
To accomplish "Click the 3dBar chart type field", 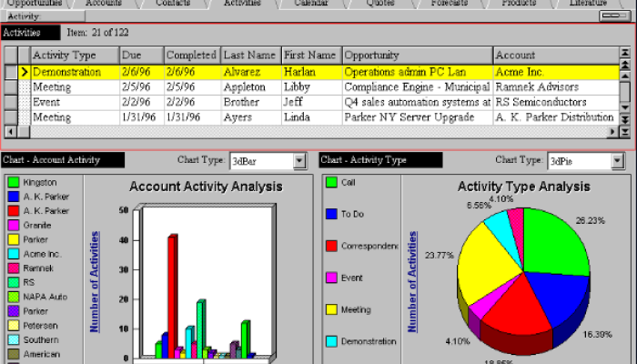I will 262,161.
